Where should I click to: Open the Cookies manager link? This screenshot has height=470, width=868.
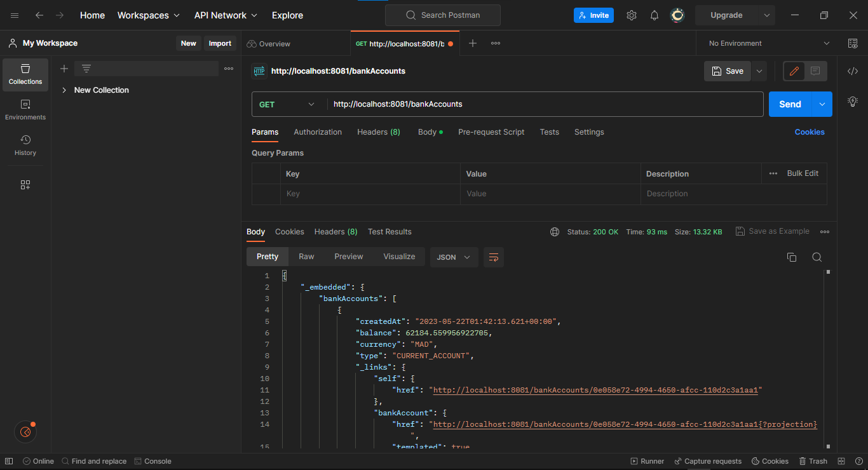pyautogui.click(x=810, y=131)
